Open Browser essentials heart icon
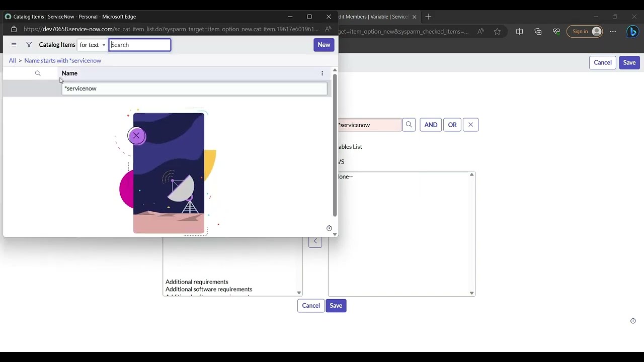Image resolution: width=644 pixels, height=362 pixels. pos(556,32)
